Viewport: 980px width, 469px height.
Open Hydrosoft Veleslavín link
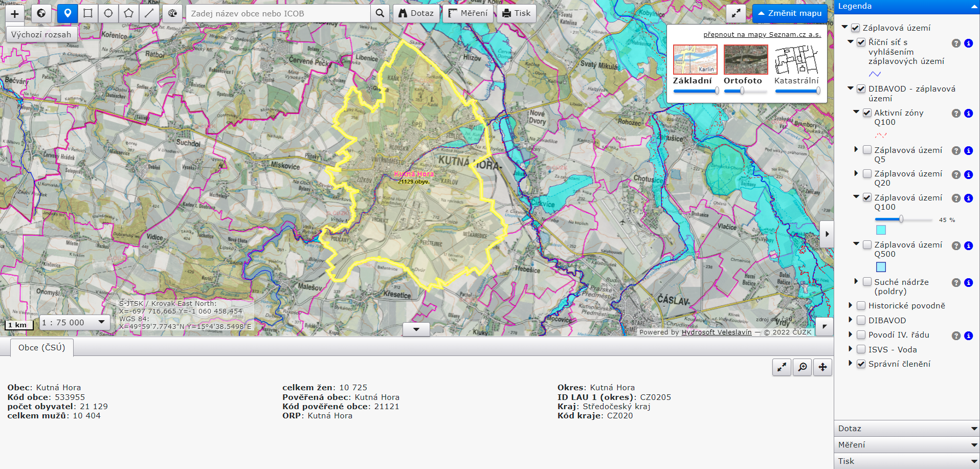pos(717,332)
